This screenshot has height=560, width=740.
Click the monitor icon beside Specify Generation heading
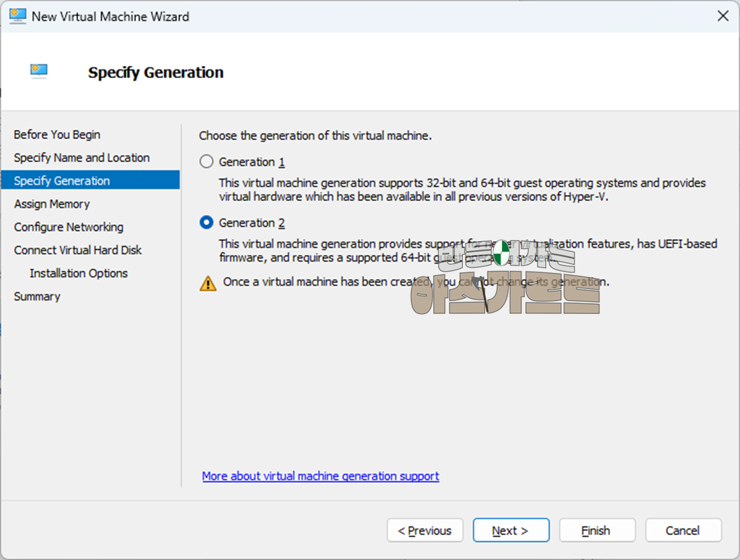coord(39,71)
